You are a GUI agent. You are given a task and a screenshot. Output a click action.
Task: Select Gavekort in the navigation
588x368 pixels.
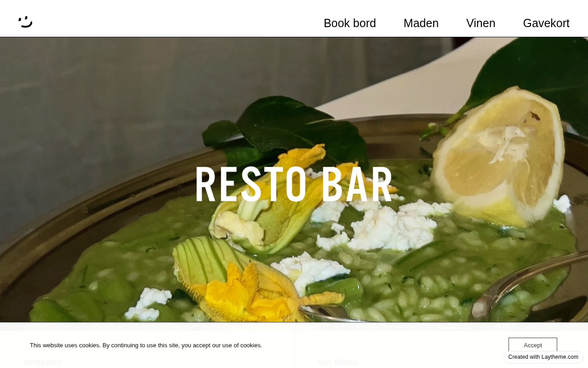click(546, 23)
